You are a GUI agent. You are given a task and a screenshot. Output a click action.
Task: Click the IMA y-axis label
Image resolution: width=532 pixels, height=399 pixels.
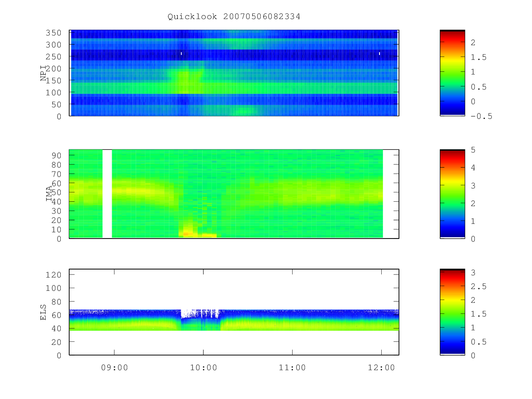49,194
